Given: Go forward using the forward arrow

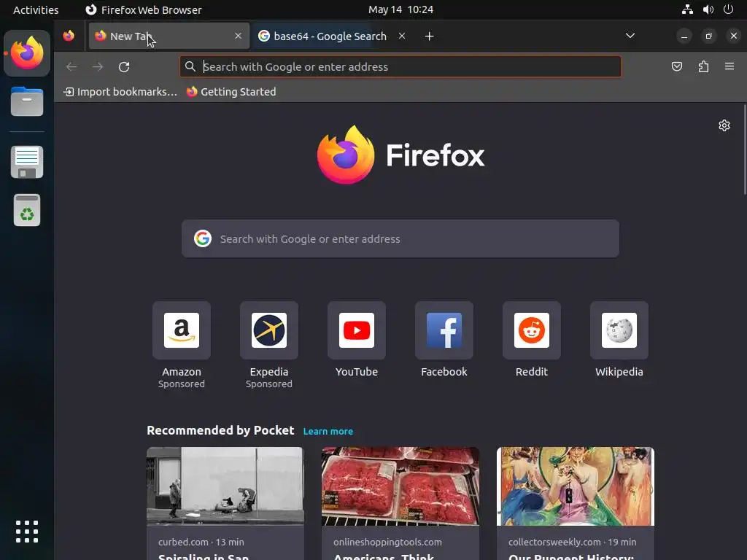Looking at the screenshot, I should point(98,66).
